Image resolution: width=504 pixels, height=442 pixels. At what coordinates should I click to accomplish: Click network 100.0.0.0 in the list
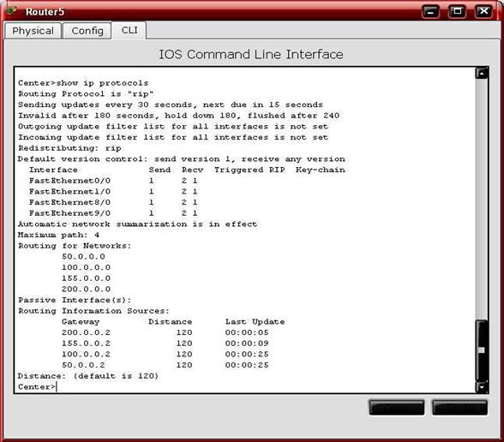point(86,267)
